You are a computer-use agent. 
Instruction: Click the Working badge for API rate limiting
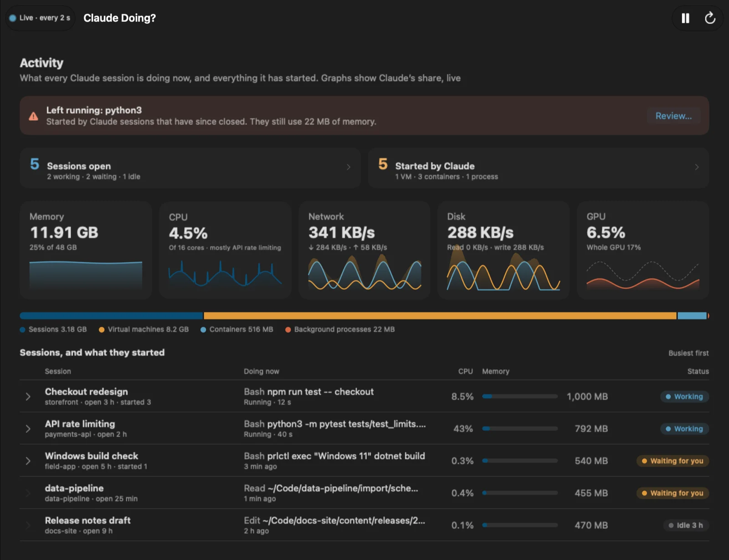tap(684, 428)
